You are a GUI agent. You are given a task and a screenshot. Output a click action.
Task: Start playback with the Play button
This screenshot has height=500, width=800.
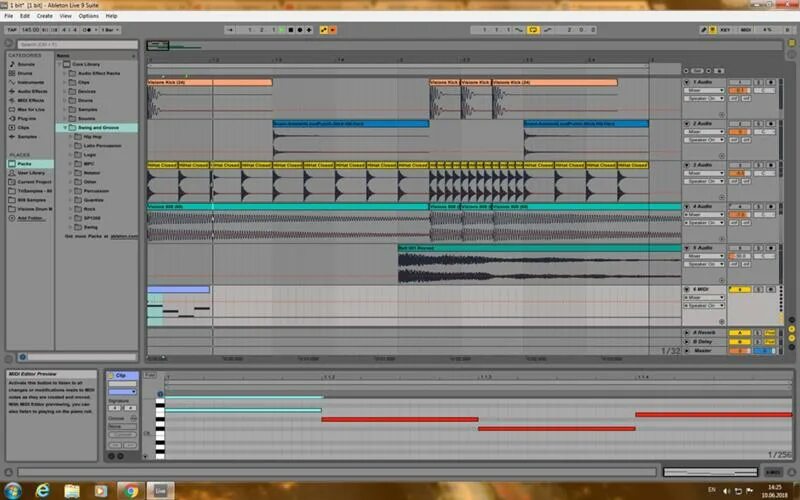282,30
